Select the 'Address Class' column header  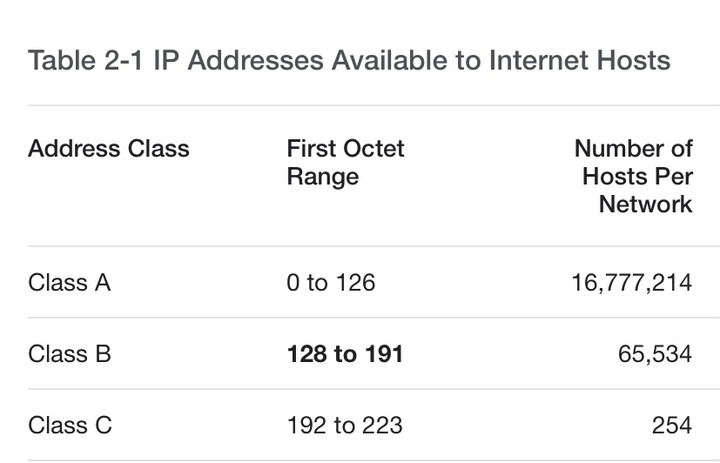[109, 149]
